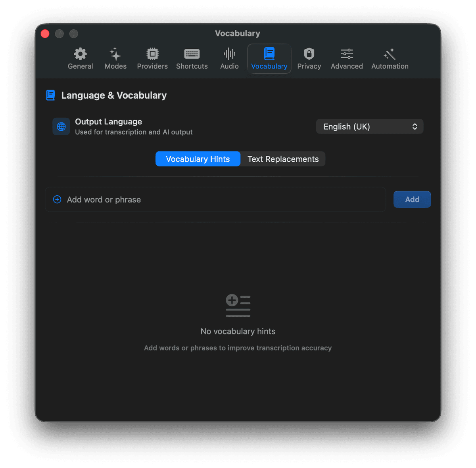Open the Output Language dropdown
The height and width of the screenshot is (468, 476).
click(369, 126)
